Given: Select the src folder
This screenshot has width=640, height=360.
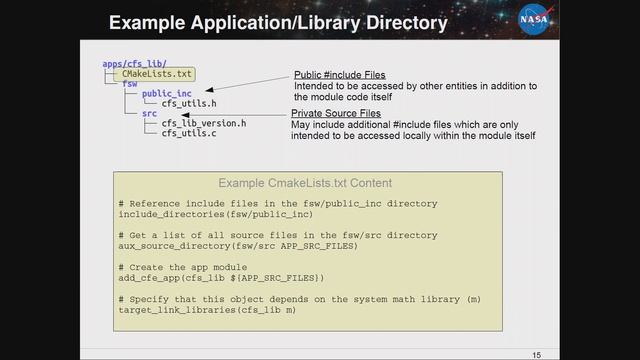Looking at the screenshot, I should point(149,113).
